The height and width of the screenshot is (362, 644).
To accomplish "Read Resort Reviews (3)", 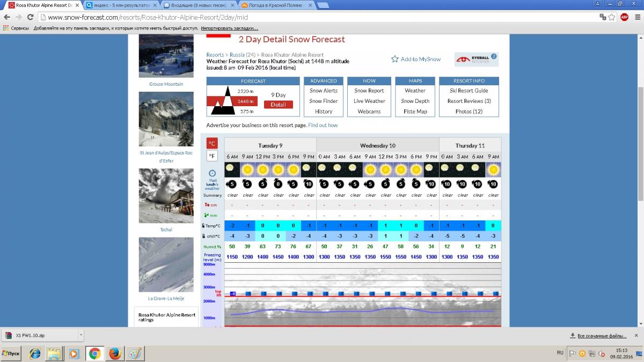I will point(469,101).
